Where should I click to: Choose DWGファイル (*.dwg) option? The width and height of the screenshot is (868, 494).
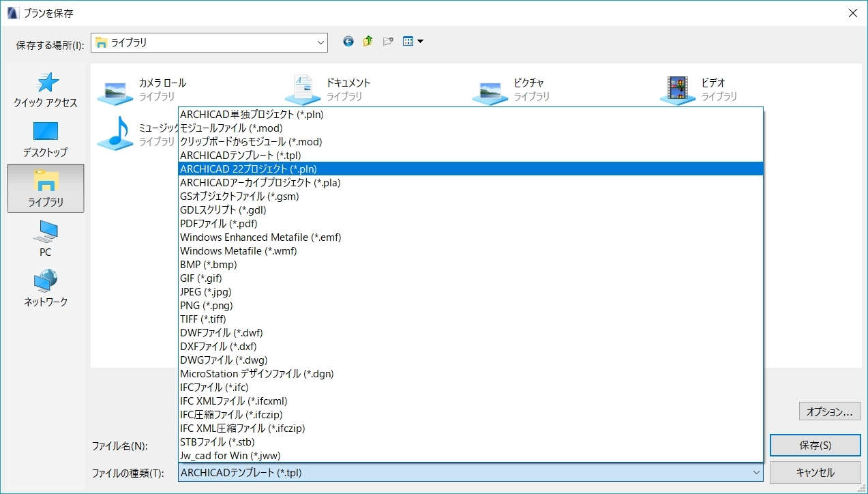tap(470, 360)
